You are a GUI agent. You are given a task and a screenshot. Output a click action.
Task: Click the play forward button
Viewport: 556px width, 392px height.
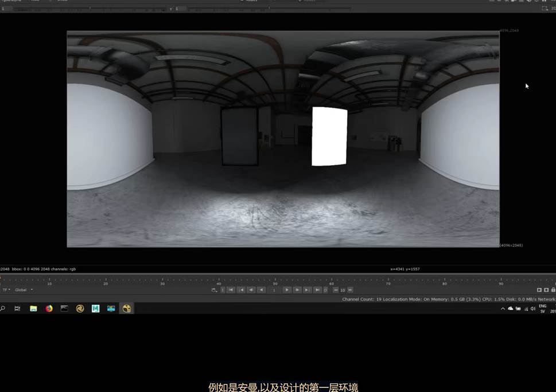(x=287, y=290)
